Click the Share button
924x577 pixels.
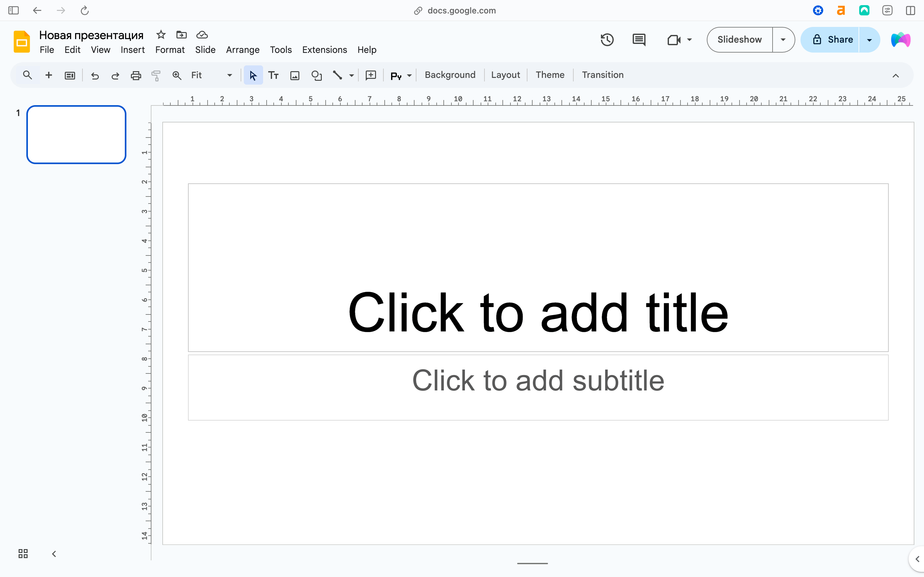pyautogui.click(x=832, y=40)
